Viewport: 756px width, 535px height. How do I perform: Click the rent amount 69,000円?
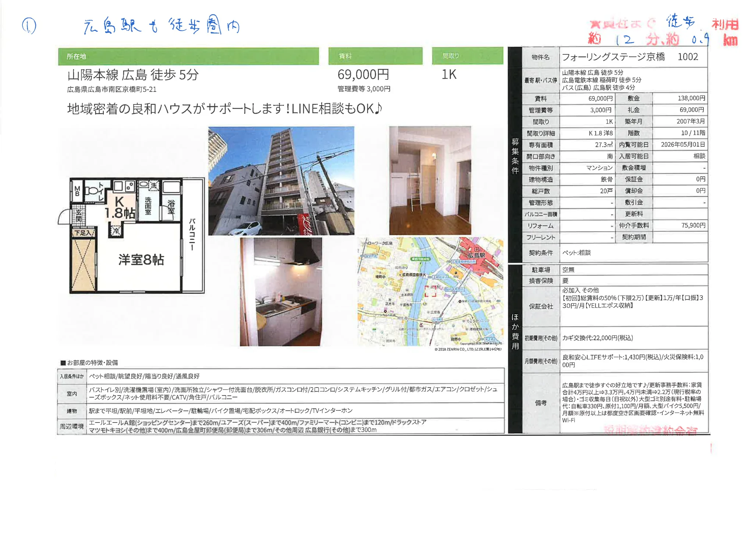tap(363, 75)
